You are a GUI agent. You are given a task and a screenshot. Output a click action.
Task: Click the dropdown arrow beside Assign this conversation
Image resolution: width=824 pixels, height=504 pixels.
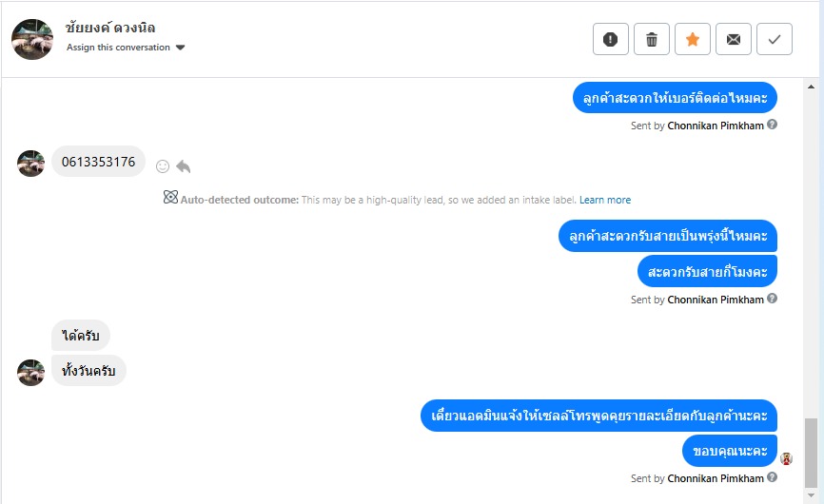(181, 48)
